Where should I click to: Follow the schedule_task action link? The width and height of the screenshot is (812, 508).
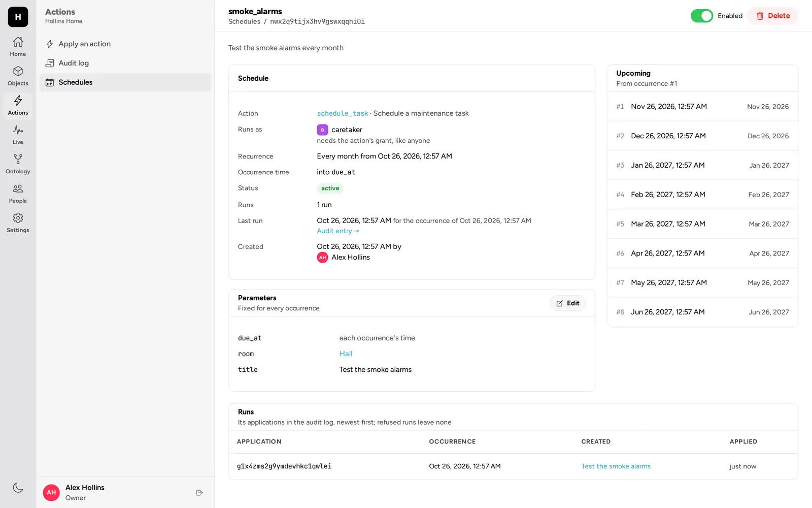(343, 113)
